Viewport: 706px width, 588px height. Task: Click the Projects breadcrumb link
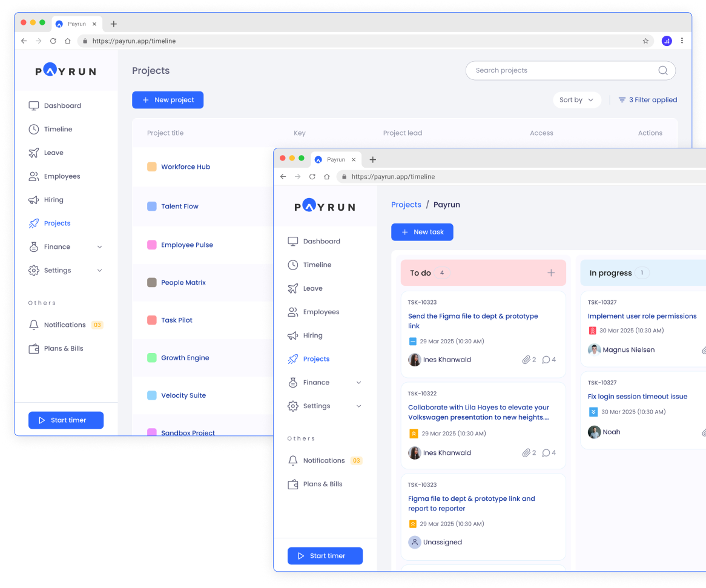406,205
